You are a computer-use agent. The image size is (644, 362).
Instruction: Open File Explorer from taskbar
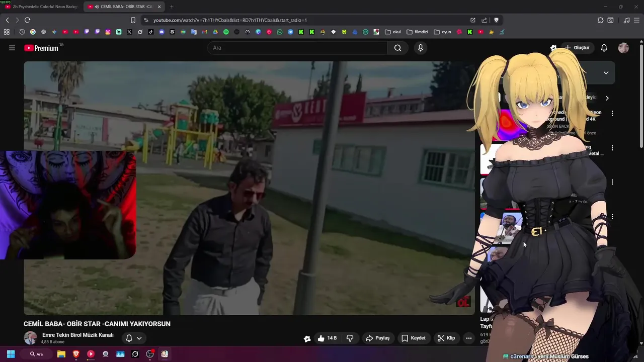(61, 354)
